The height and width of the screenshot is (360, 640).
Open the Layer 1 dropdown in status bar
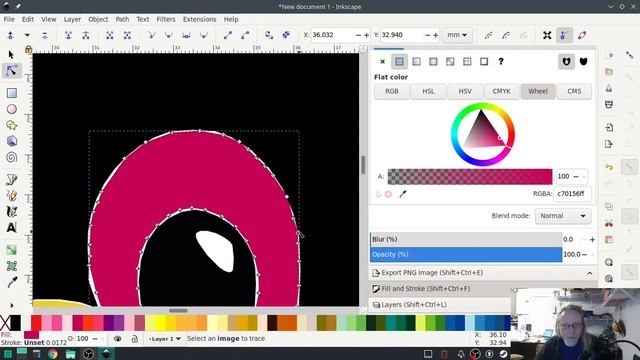click(164, 339)
